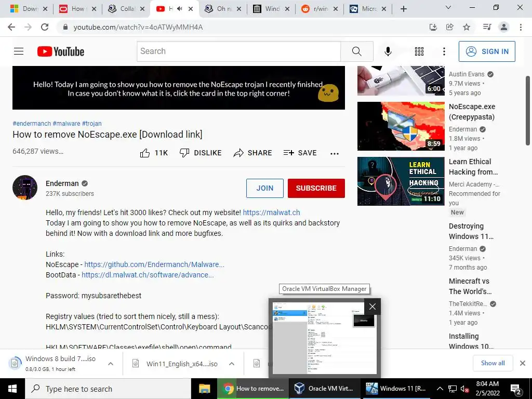The height and width of the screenshot is (399, 532).
Task: Open File Explorer from taskbar
Action: click(204, 389)
